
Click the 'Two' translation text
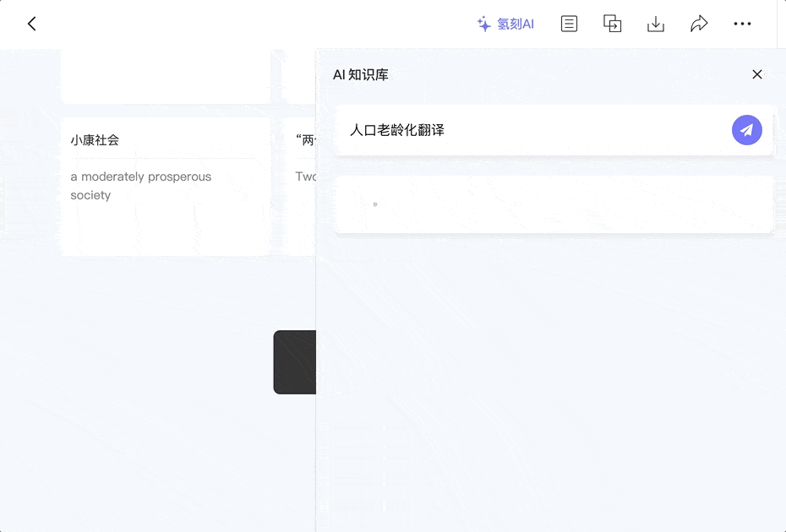point(305,176)
